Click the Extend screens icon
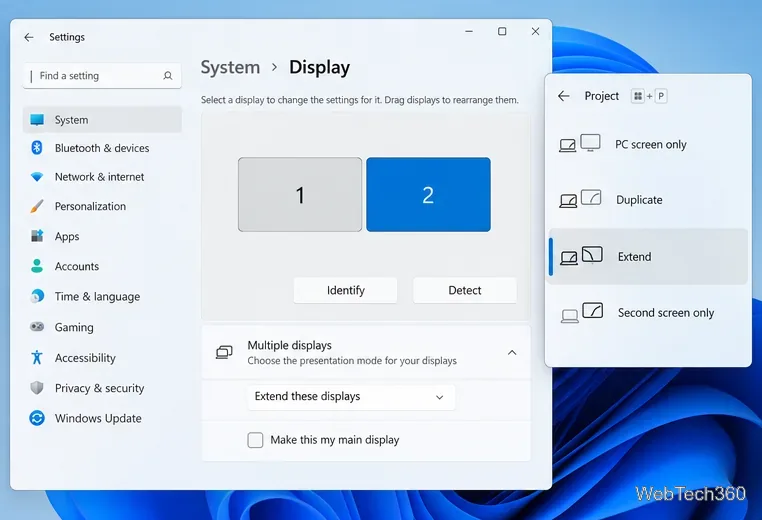Image resolution: width=762 pixels, height=520 pixels. pyautogui.click(x=581, y=256)
